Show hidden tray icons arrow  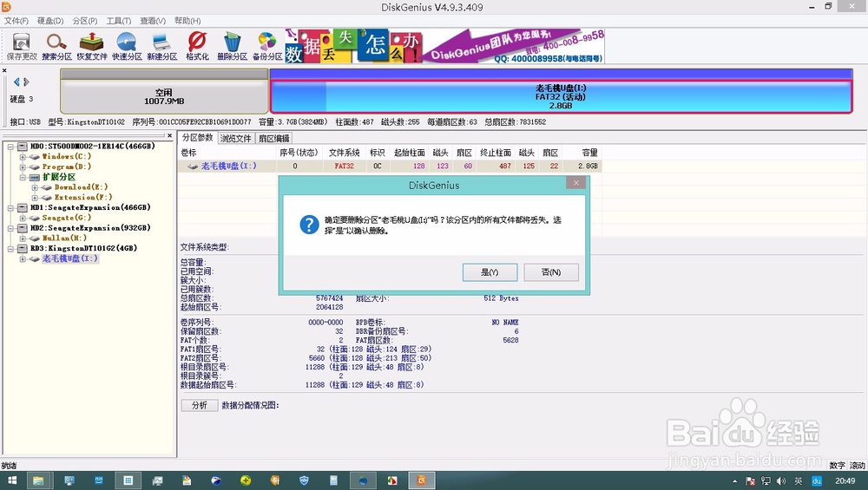(x=734, y=481)
